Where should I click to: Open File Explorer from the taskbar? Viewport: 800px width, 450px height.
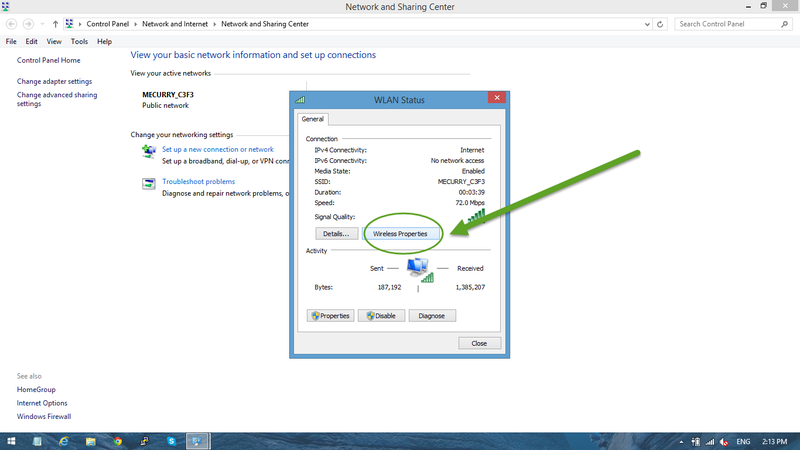point(91,440)
